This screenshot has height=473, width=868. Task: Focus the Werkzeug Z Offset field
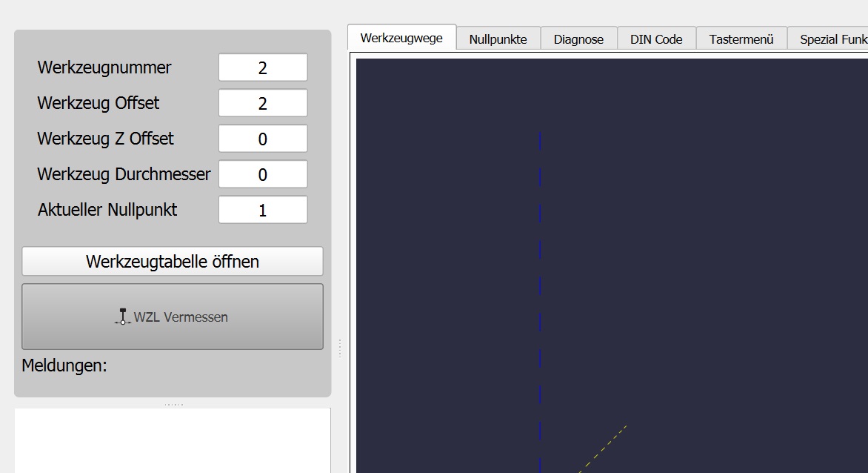(x=263, y=139)
